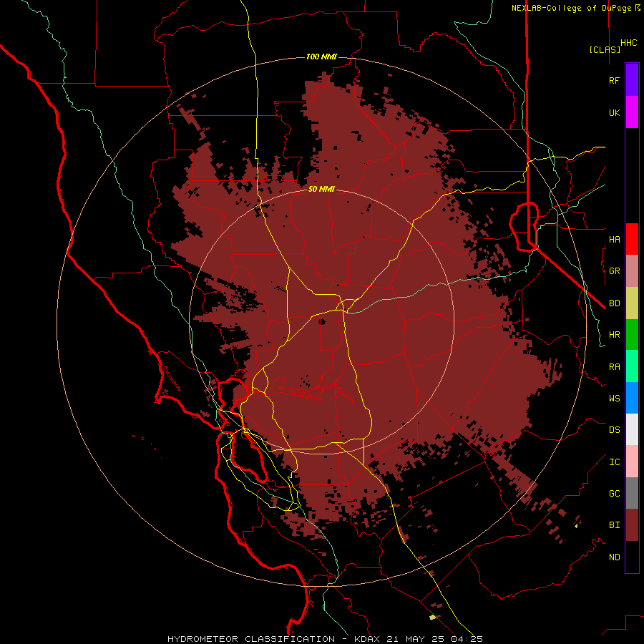644x644 pixels.
Task: Select the dusty pink GR legend swatch
Action: click(632, 271)
